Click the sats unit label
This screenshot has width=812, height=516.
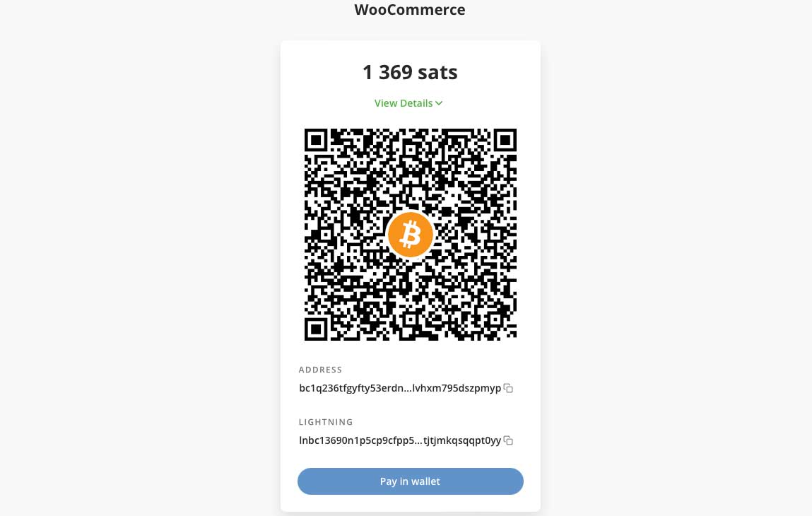tap(437, 72)
